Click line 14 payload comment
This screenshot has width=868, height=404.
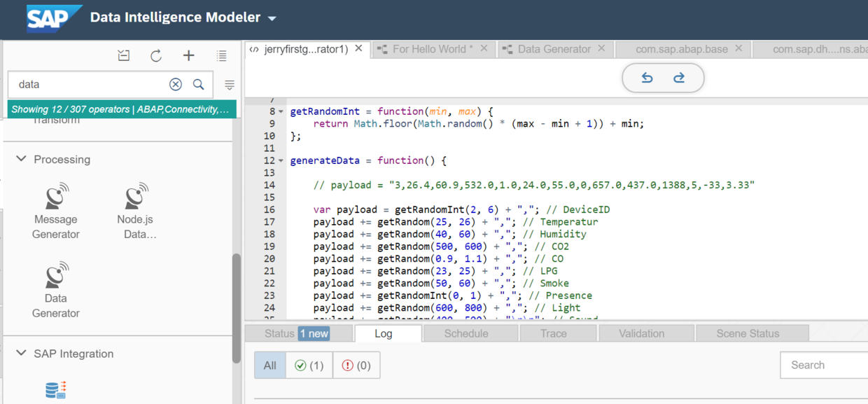coord(533,185)
